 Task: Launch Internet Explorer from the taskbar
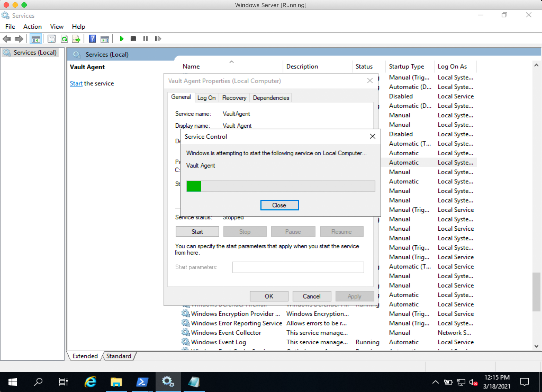point(90,382)
